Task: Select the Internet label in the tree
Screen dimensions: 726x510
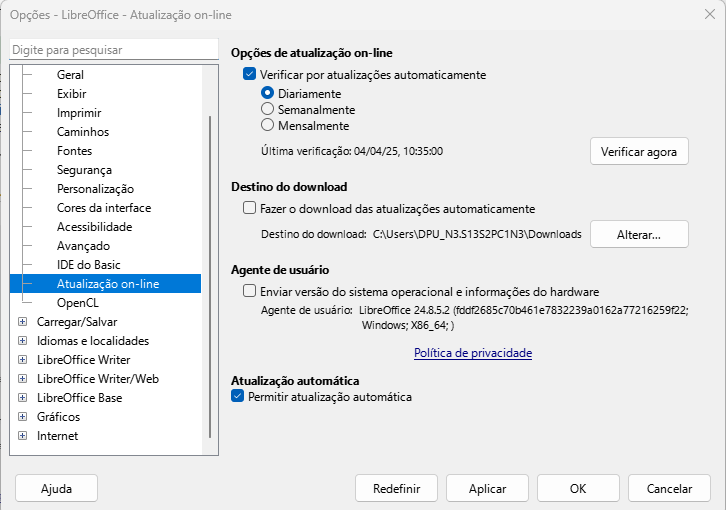Action: click(x=57, y=435)
